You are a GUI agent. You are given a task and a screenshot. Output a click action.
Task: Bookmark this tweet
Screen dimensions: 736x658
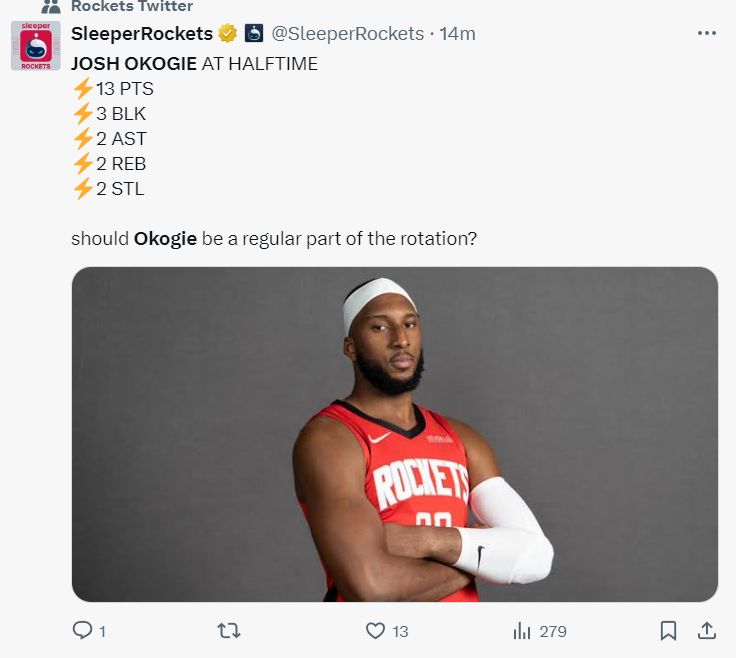click(668, 631)
